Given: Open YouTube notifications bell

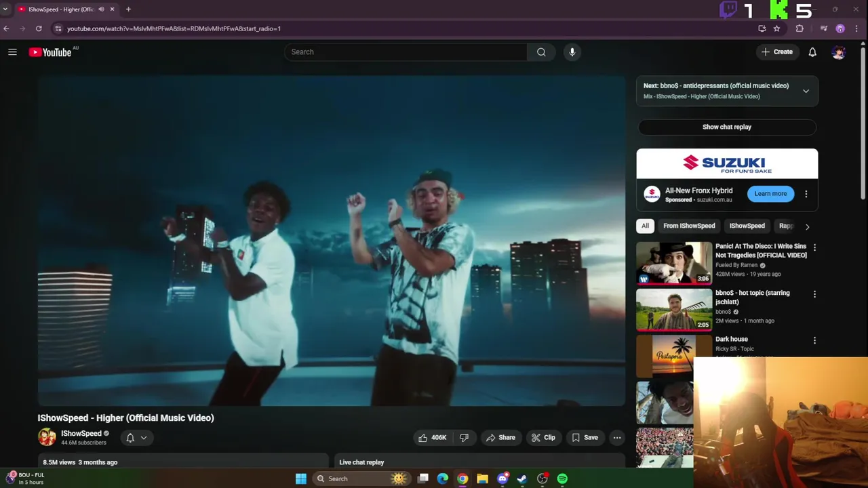Looking at the screenshot, I should point(812,52).
